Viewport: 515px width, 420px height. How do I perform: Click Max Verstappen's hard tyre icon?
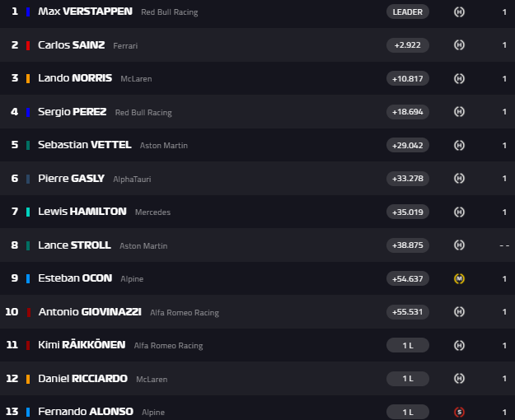(460, 12)
